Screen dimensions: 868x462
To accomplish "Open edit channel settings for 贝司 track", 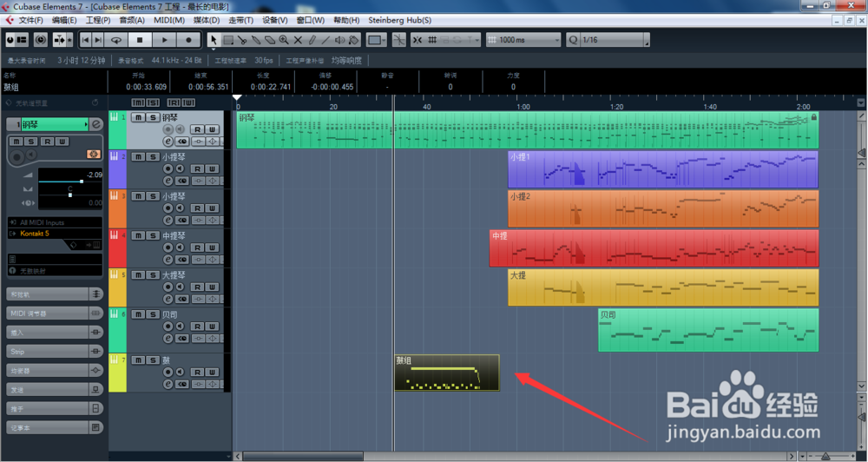I will (168, 339).
